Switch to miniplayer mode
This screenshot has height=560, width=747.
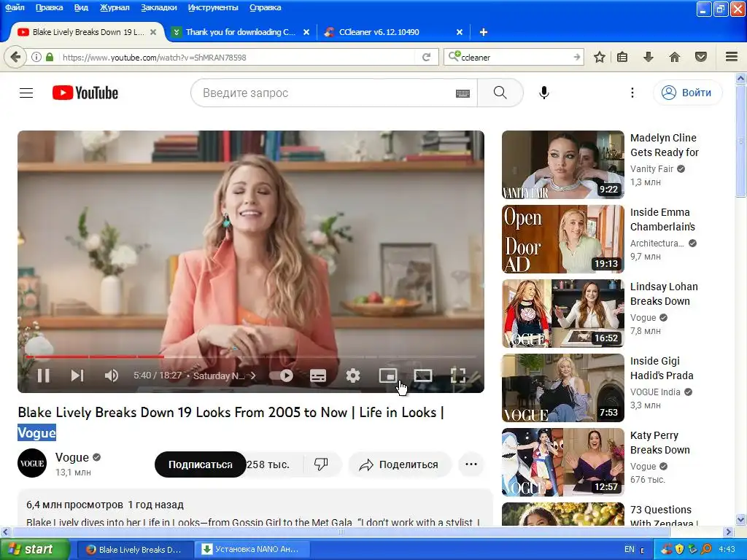tap(388, 376)
